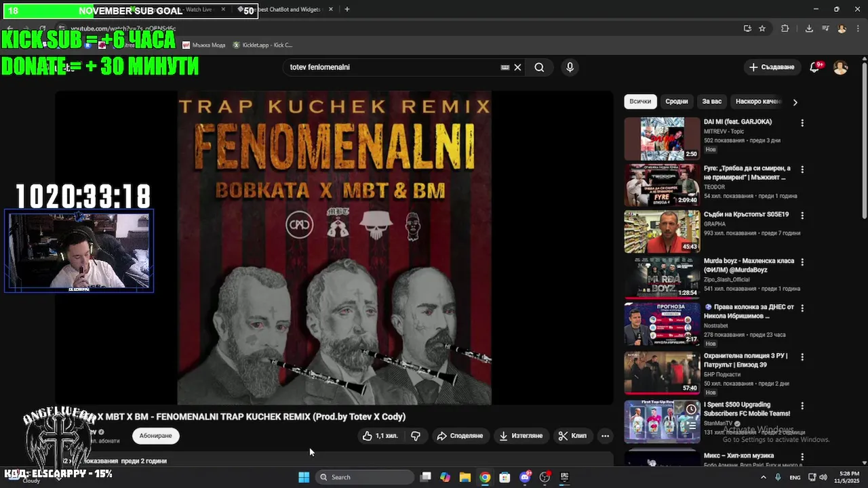This screenshot has height=488, width=868.
Task: Open File Explorer from the taskbar
Action: coord(465,477)
